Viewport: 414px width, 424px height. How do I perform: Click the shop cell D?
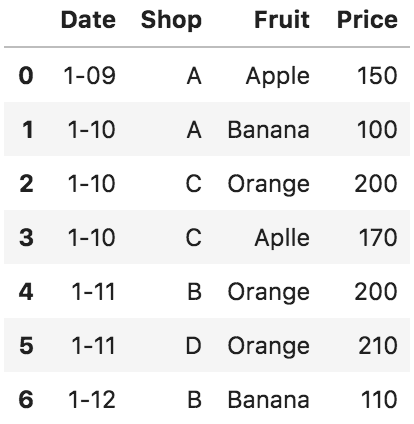coord(194,345)
